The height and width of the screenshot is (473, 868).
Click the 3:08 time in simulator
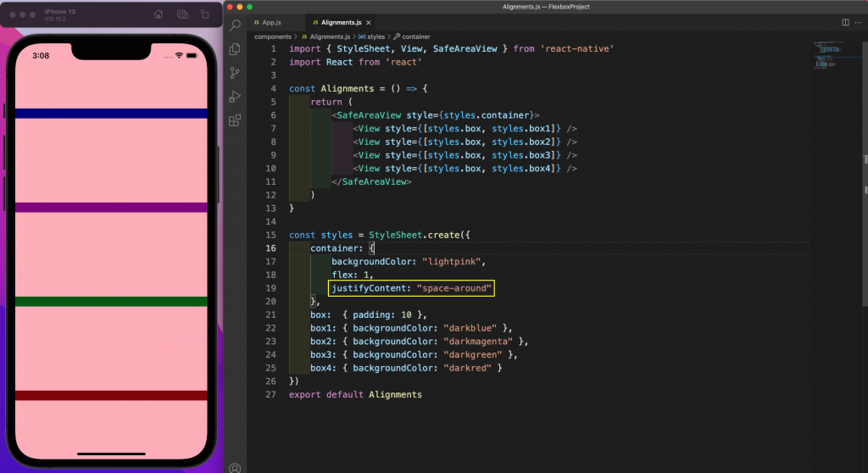click(41, 55)
